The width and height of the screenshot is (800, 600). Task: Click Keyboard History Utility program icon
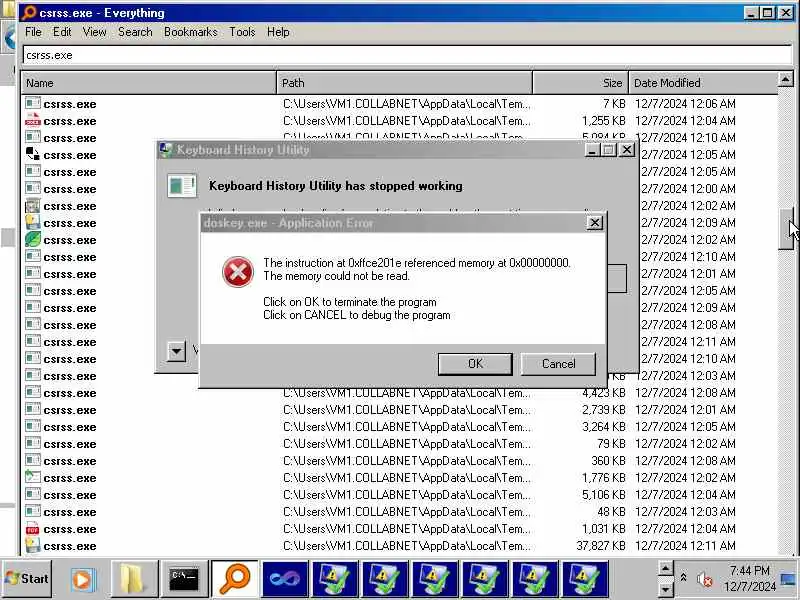[182, 186]
